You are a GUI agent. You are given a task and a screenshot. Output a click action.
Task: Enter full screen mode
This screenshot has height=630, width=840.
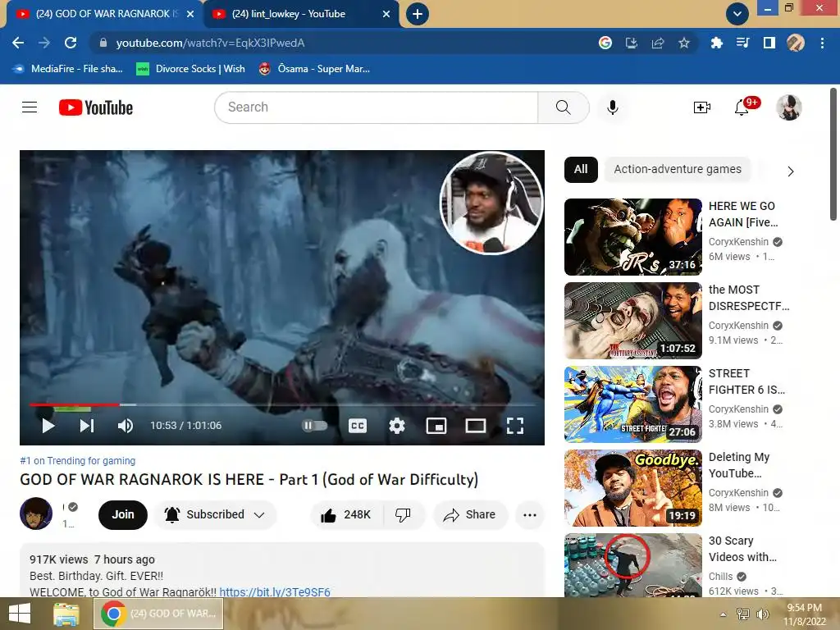pos(515,426)
